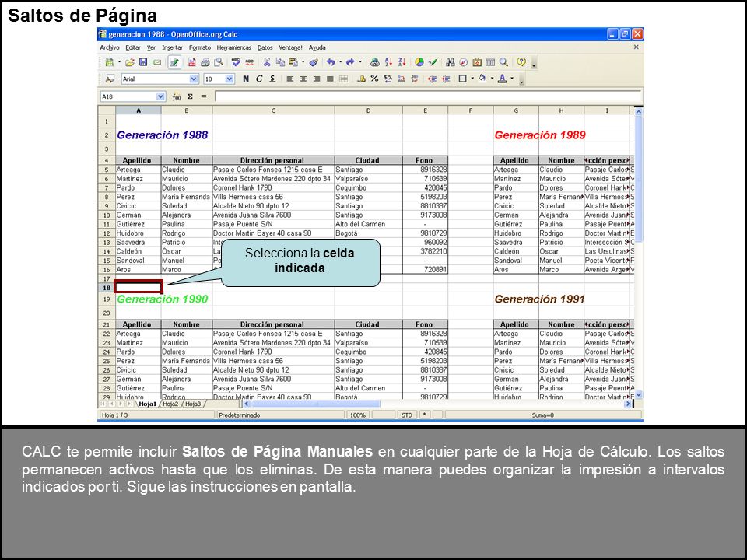
Task: Open the Styles and Formatting icon
Action: 110,79
